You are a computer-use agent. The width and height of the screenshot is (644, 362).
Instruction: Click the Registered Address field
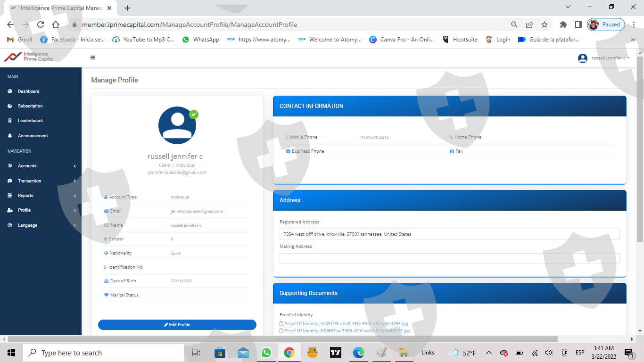pos(449,234)
